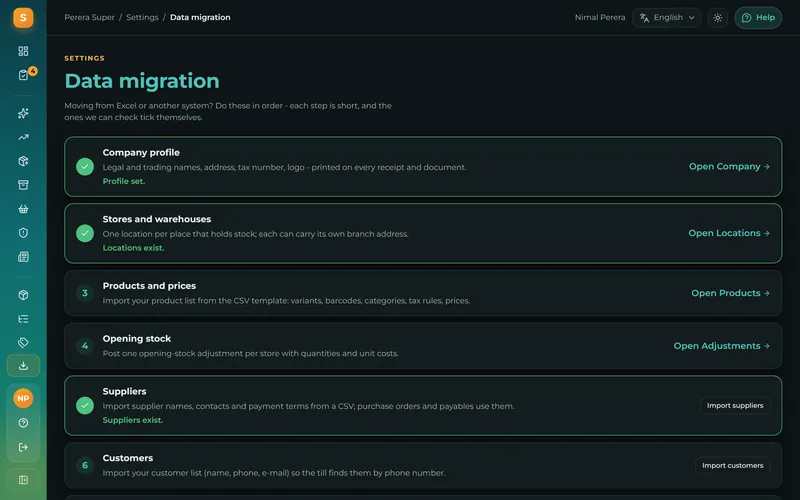Open the price tag icon in sidebar

coord(23,342)
